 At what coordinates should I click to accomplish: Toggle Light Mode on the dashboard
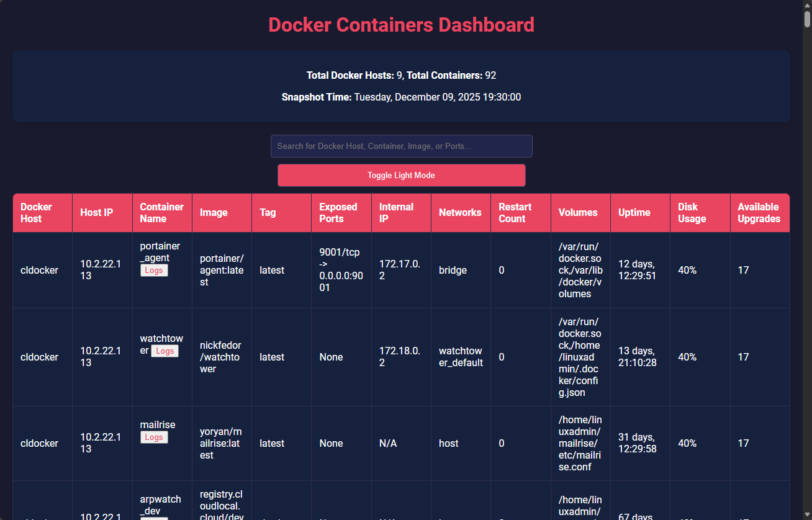pos(401,175)
